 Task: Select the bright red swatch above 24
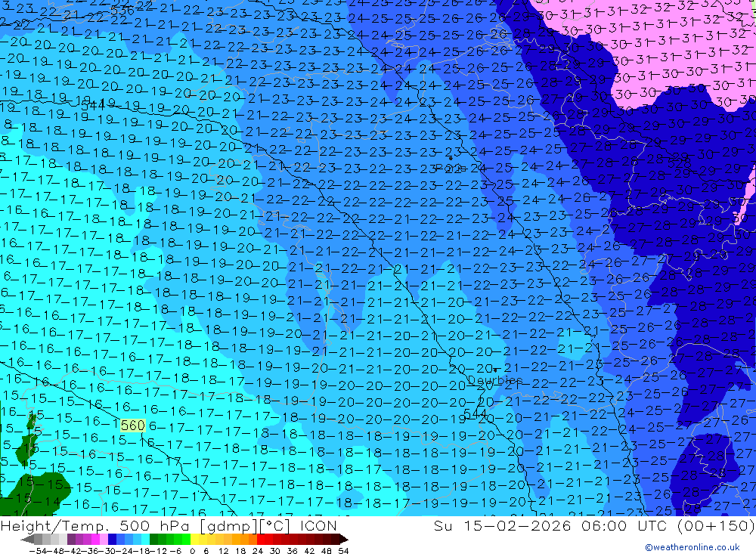pos(262,539)
